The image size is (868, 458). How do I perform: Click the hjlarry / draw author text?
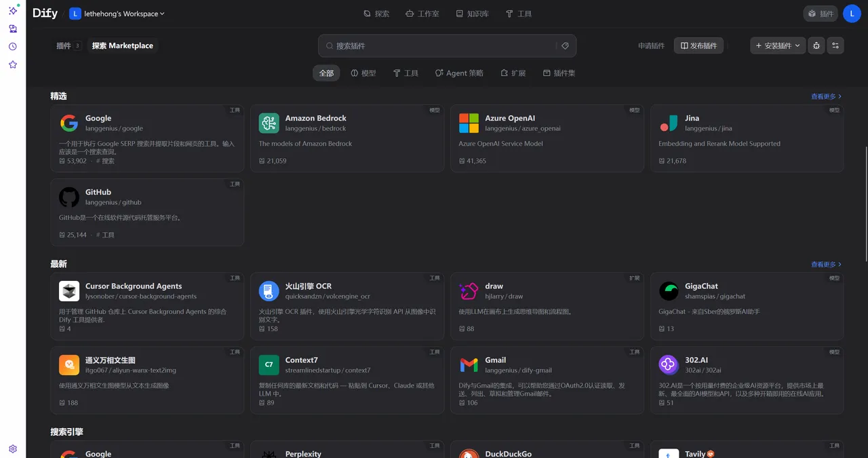[504, 296]
